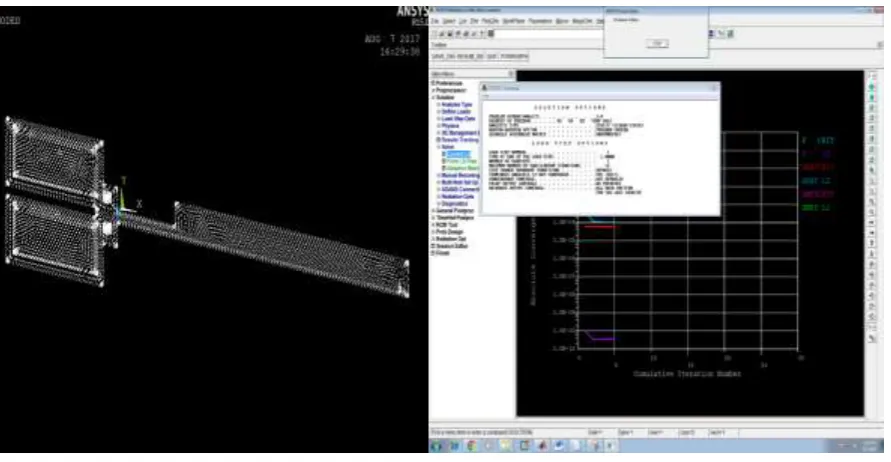Expand Analysis Type under Solution
Viewport: 891px width, 462px height.
[455, 105]
